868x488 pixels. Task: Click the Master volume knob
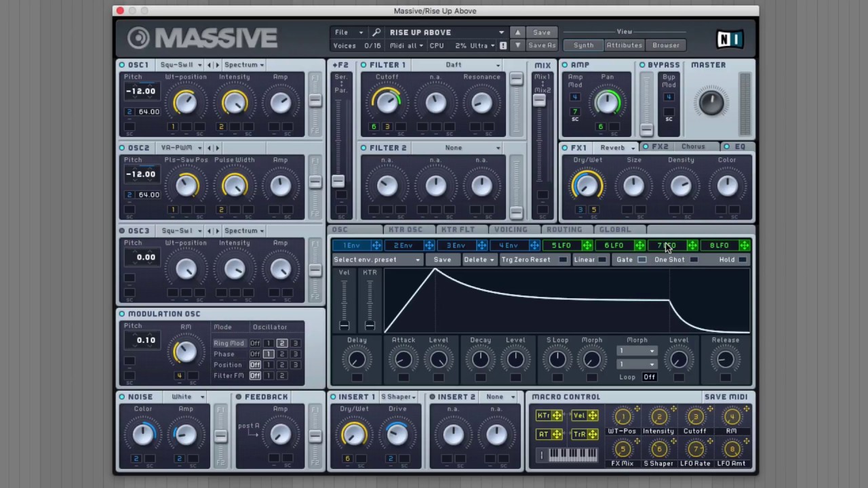click(711, 102)
